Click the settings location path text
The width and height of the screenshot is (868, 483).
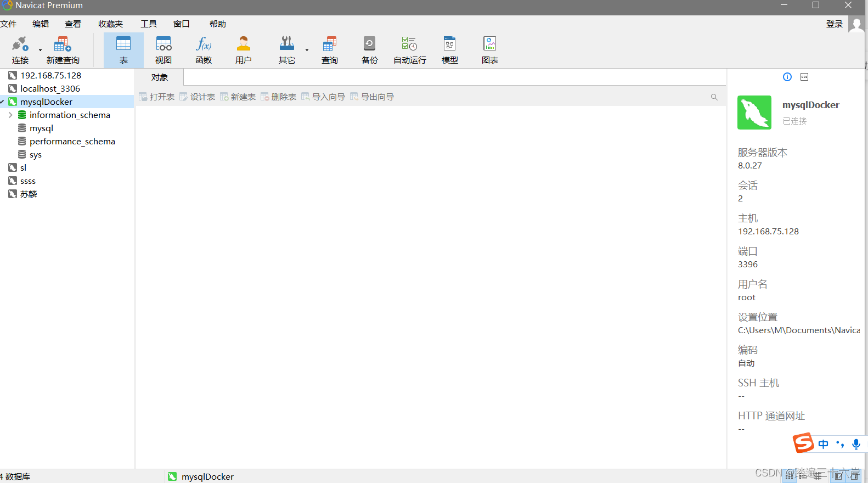pyautogui.click(x=799, y=330)
